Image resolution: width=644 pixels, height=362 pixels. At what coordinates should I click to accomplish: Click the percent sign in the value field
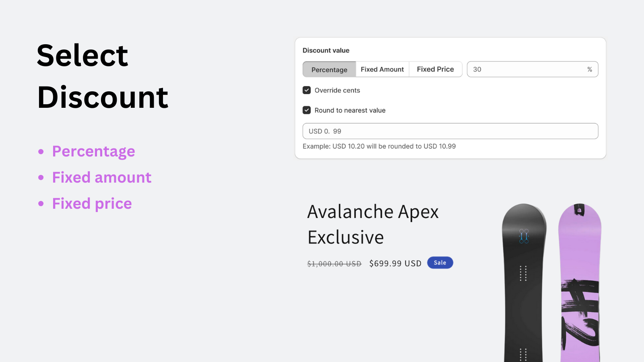tap(590, 69)
